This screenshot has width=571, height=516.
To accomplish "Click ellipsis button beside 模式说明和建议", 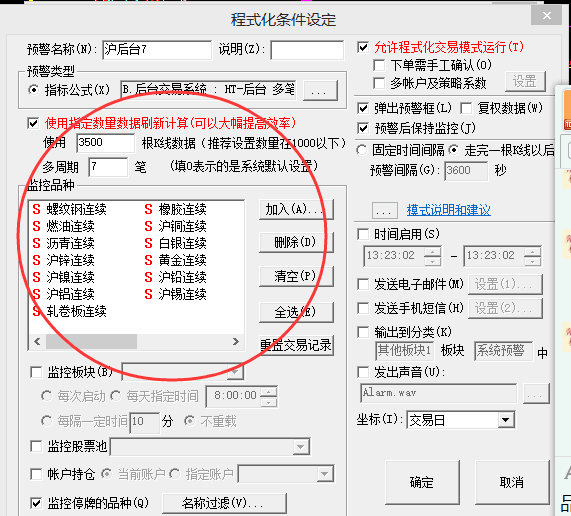I will point(384,210).
